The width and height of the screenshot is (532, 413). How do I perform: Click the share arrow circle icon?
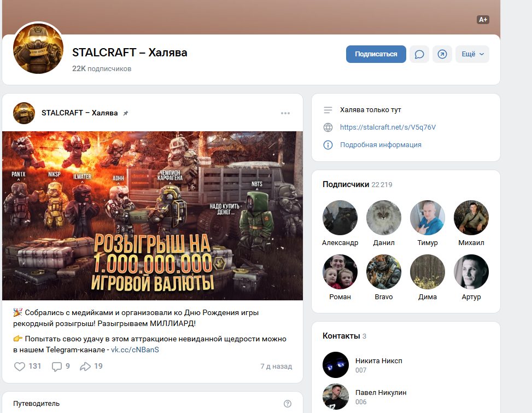click(442, 54)
